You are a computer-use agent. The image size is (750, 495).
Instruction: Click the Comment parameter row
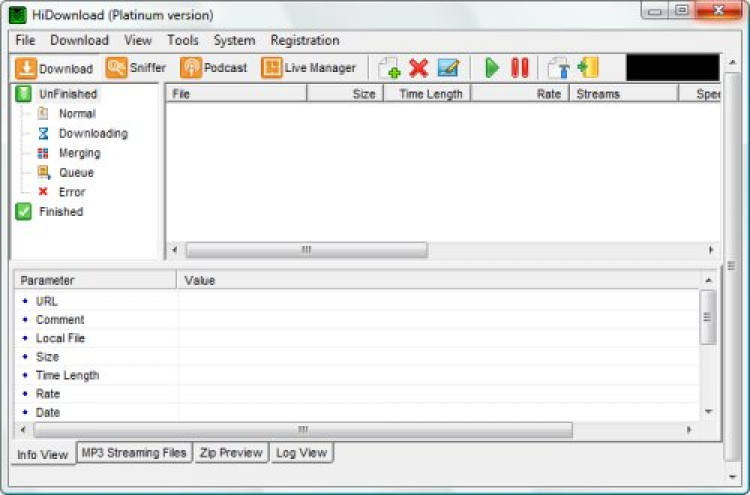(x=356, y=319)
